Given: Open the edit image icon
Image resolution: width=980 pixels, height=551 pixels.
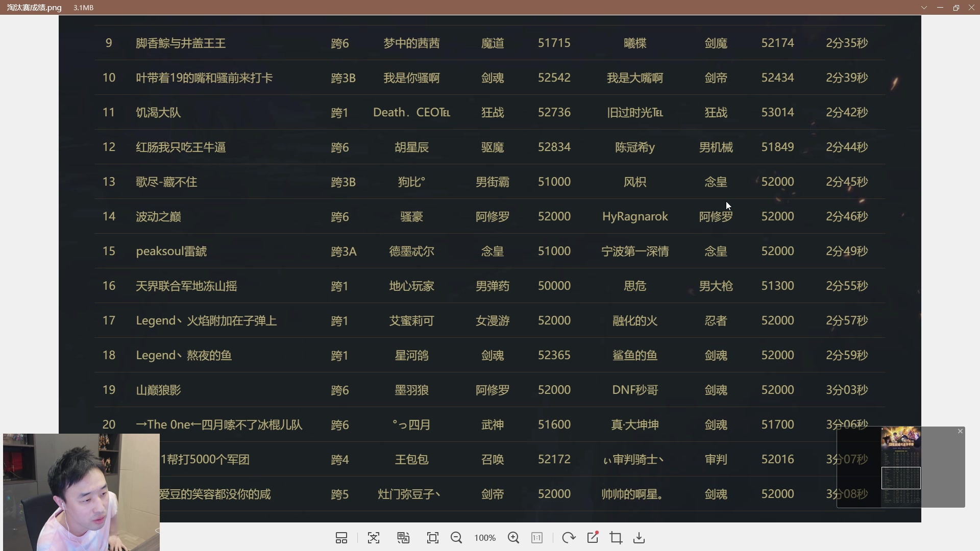Looking at the screenshot, I should click(x=593, y=538).
